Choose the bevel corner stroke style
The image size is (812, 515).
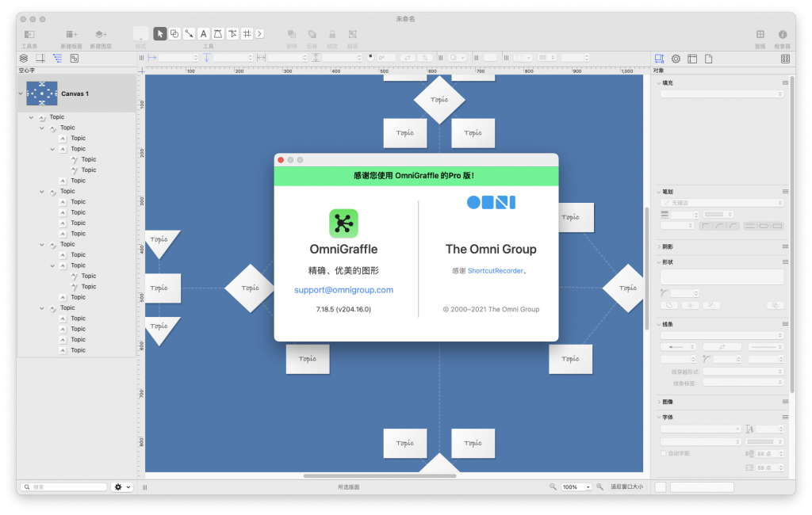[x=733, y=226]
